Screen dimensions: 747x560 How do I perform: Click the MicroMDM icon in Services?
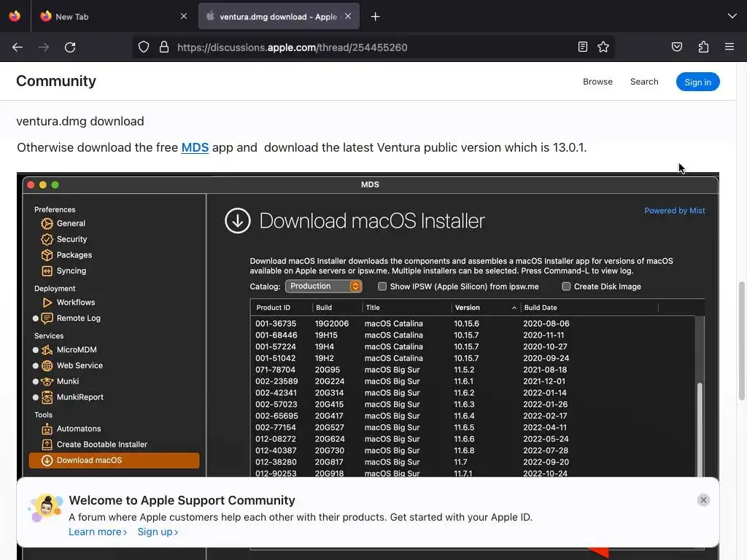click(x=47, y=350)
